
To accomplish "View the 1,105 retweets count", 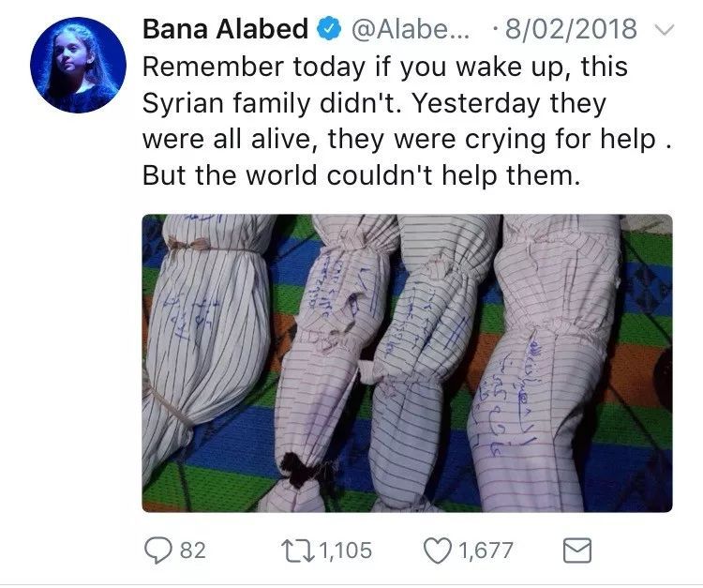I will coord(345,550).
